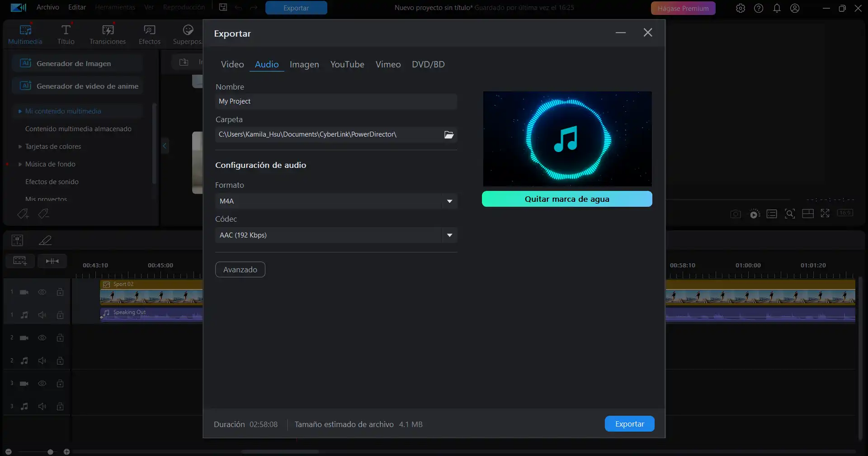This screenshot has height=456, width=868.
Task: Open the Editar menu
Action: 77,7
